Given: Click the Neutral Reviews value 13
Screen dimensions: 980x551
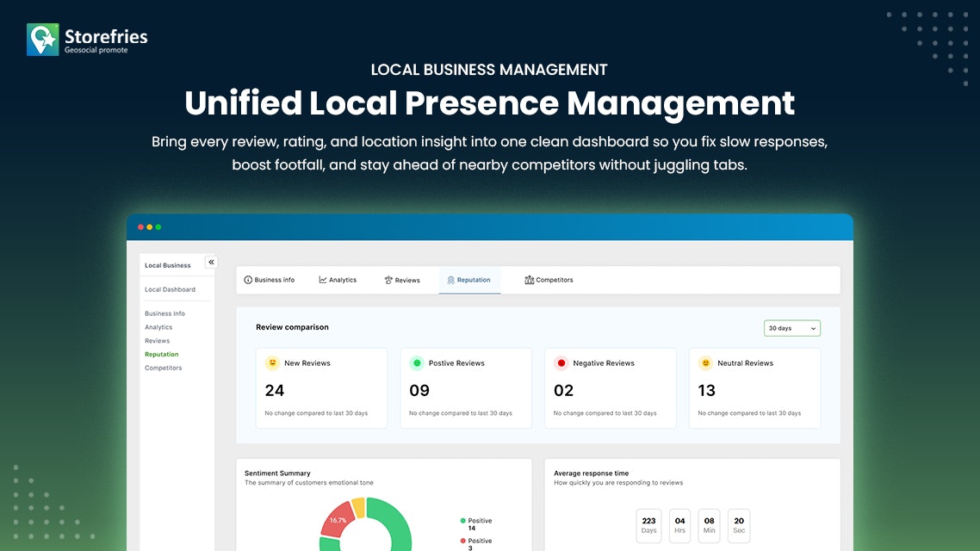Looking at the screenshot, I should 706,391.
